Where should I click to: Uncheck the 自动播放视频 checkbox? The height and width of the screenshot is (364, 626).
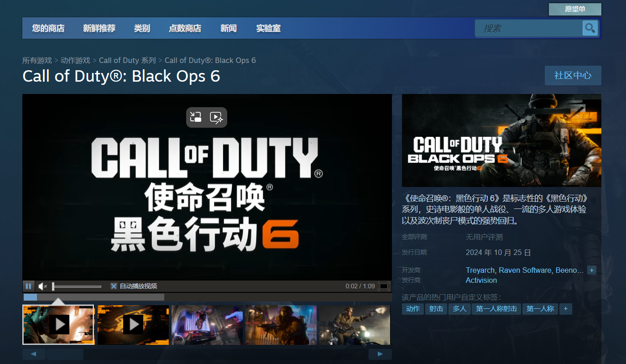(x=113, y=286)
